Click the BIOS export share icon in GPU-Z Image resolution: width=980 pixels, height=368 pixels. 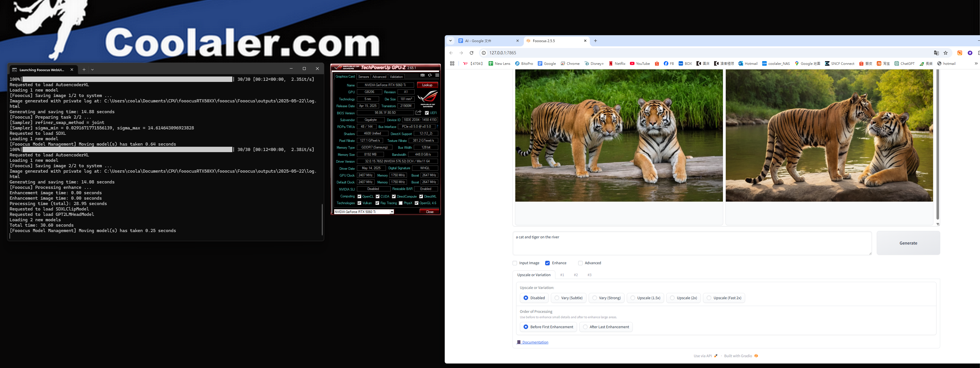pyautogui.click(x=419, y=113)
